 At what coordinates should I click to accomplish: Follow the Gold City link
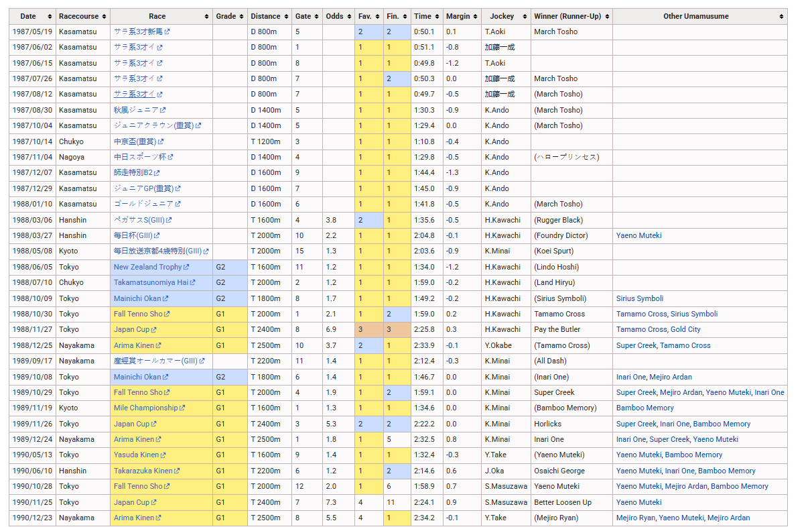pos(685,329)
